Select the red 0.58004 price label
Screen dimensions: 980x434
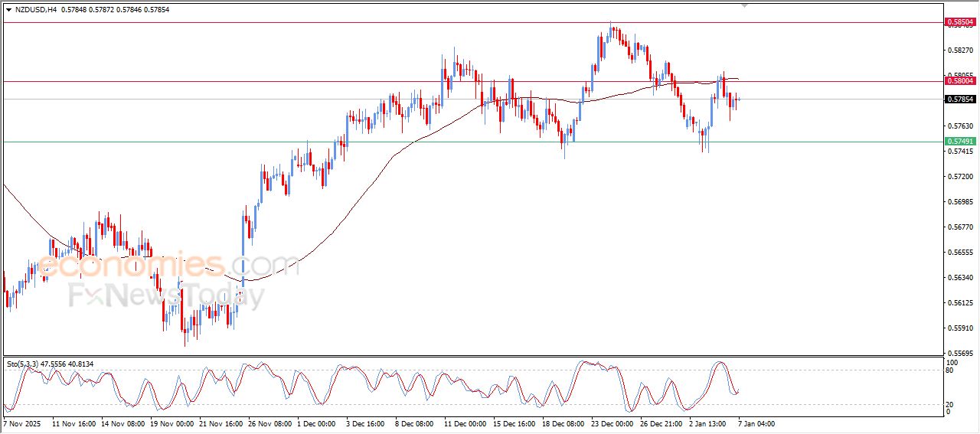click(959, 80)
